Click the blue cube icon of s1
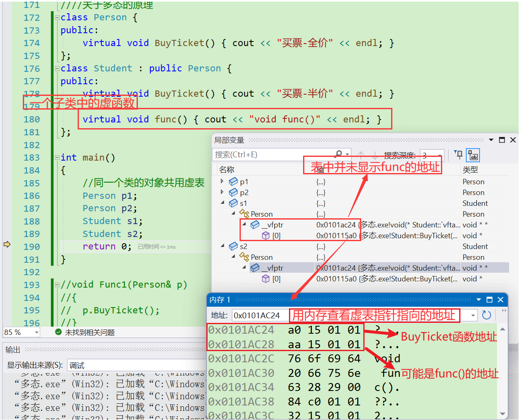This screenshot has width=519, height=420. [x=233, y=203]
